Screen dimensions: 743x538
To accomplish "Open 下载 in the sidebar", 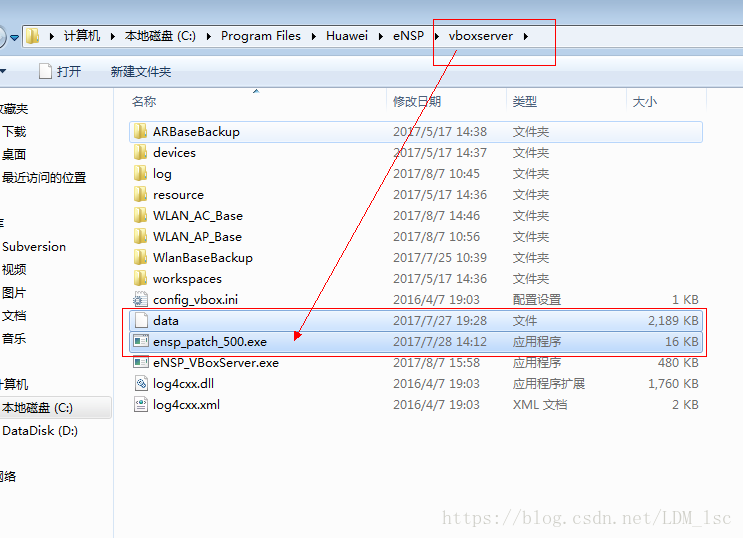I will pos(14,131).
